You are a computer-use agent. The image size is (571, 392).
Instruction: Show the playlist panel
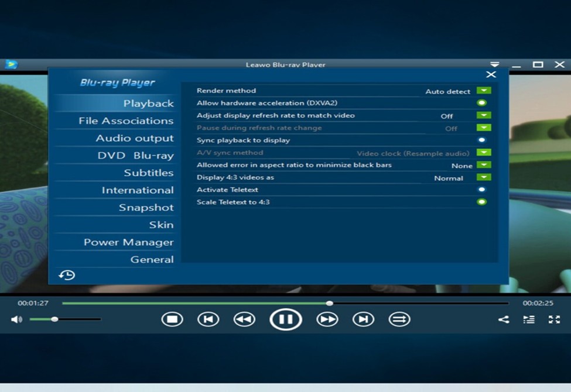coord(529,319)
